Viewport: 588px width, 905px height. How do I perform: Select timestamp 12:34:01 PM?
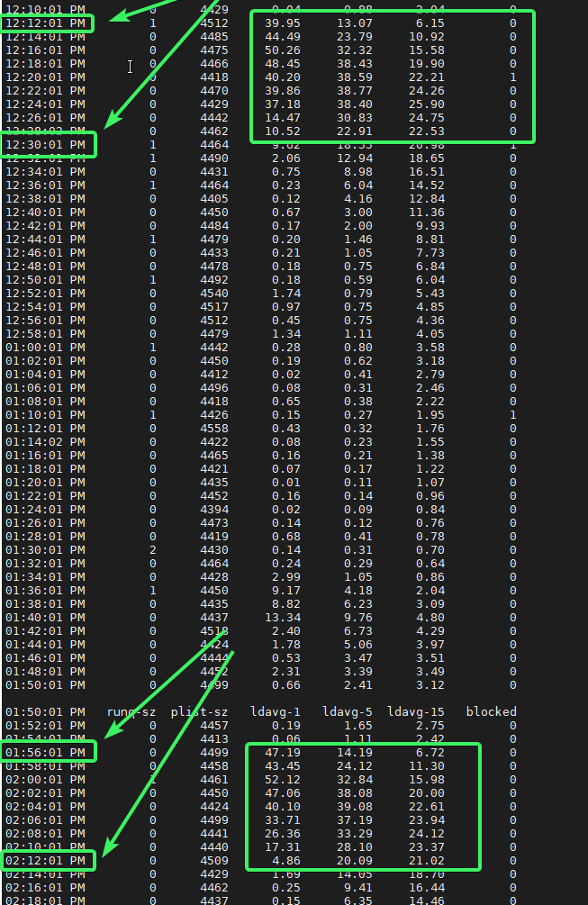pos(45,172)
